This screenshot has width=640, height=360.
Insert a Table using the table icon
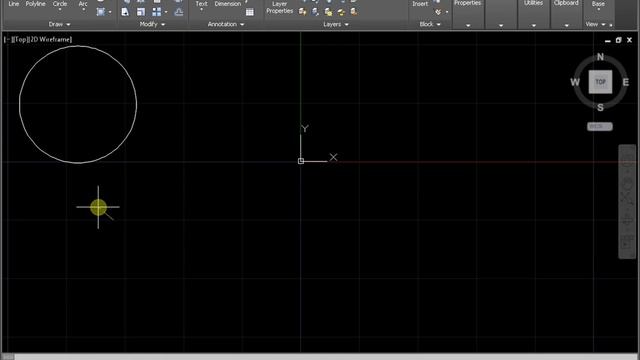(250, 12)
